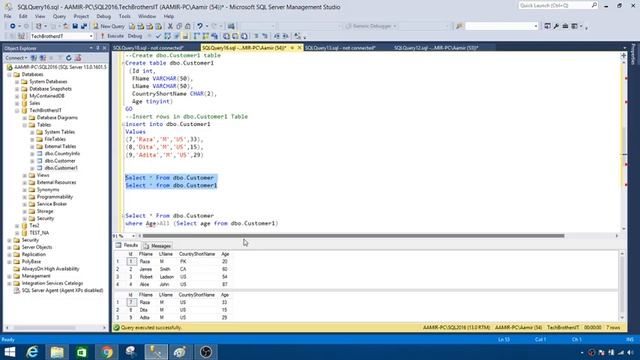The width and height of the screenshot is (640, 360).
Task: Click the Age column header in first result grid
Action: click(x=225, y=254)
